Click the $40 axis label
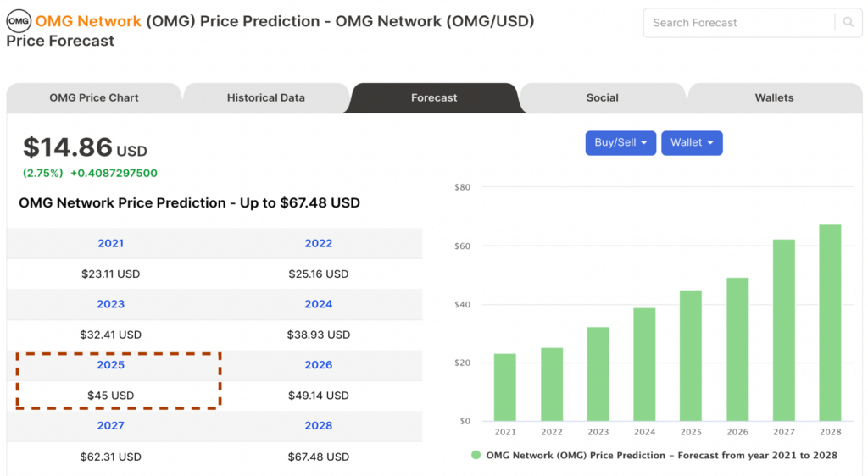This screenshot has width=868, height=476. pyautogui.click(x=462, y=305)
